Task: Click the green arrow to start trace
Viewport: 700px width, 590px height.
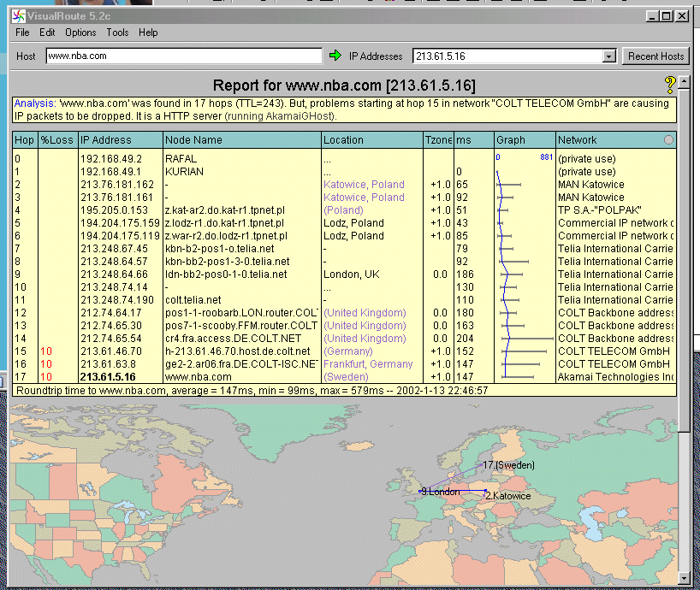Action: pyautogui.click(x=335, y=56)
